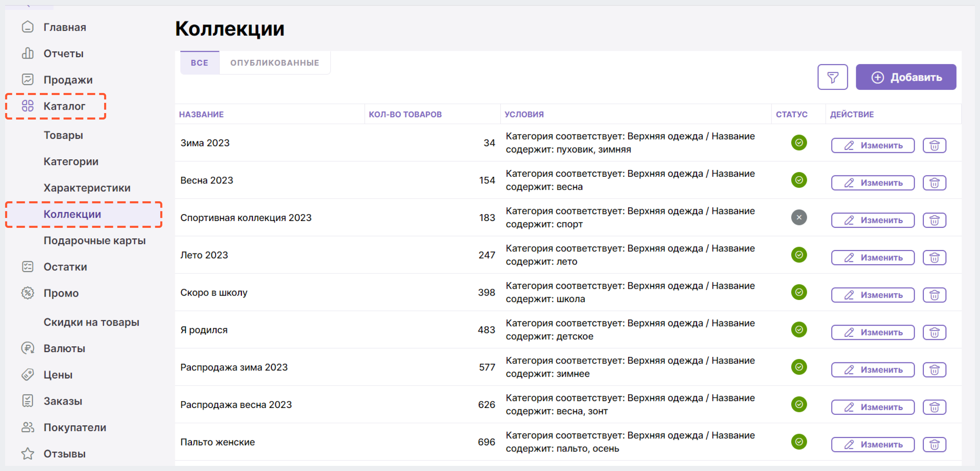Click the Главная label in sidebar
The width and height of the screenshot is (980, 471).
pos(65,27)
